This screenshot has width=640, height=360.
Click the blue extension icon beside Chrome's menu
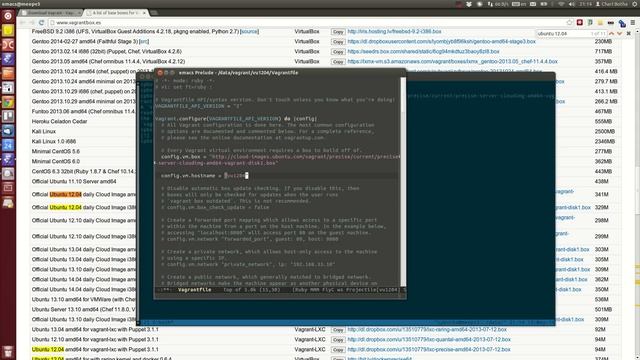pos(622,23)
